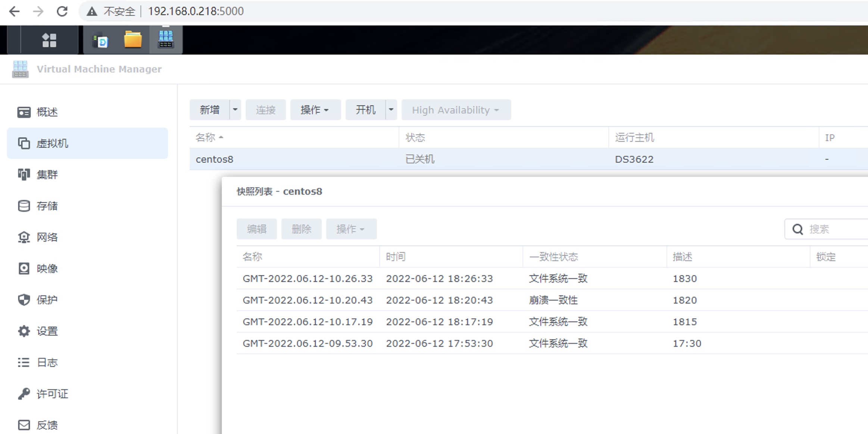Click the 保护 shield sidebar icon
The image size is (868, 434).
[24, 300]
